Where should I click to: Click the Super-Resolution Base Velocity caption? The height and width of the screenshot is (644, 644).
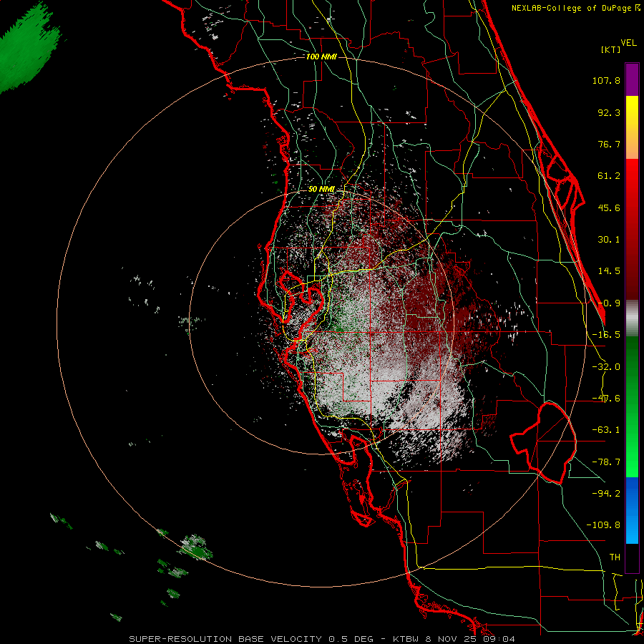(x=321, y=639)
